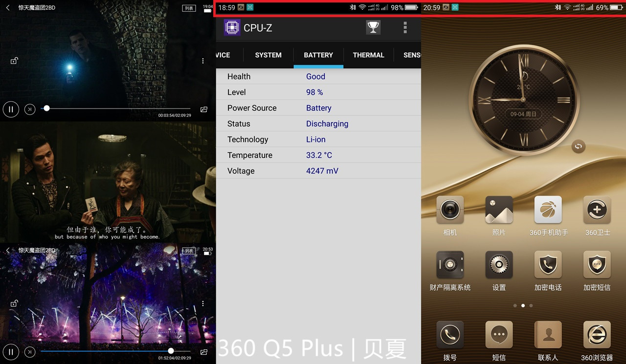Tap the screen lock icon in the 01:52:04 player
The width and height of the screenshot is (626, 364).
14,303
